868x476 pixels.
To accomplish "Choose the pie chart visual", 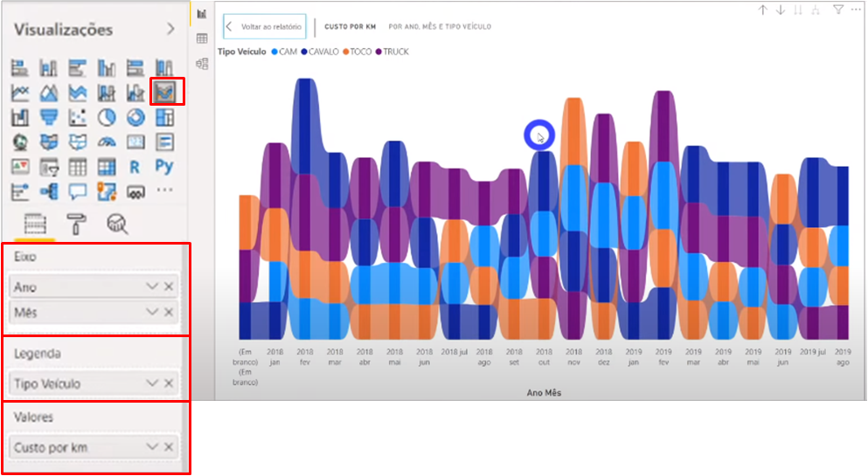I will pos(107,117).
